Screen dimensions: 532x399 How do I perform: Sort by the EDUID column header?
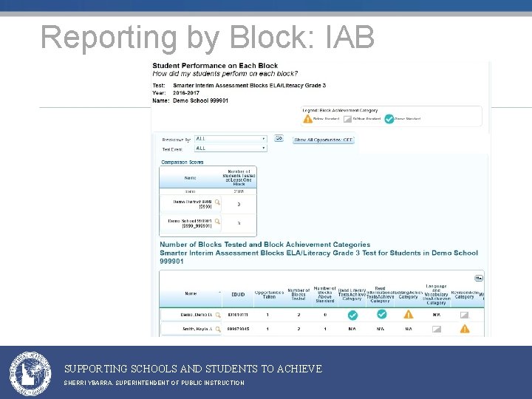[x=238, y=295]
